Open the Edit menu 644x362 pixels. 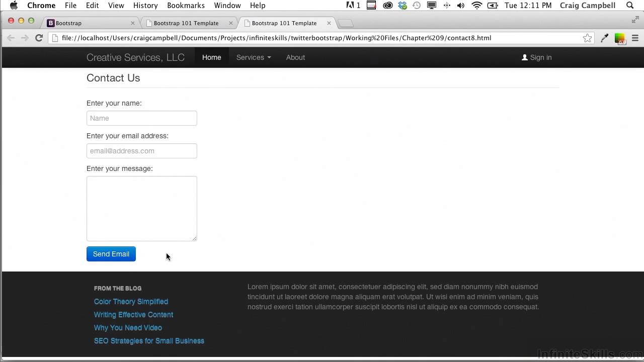click(92, 6)
